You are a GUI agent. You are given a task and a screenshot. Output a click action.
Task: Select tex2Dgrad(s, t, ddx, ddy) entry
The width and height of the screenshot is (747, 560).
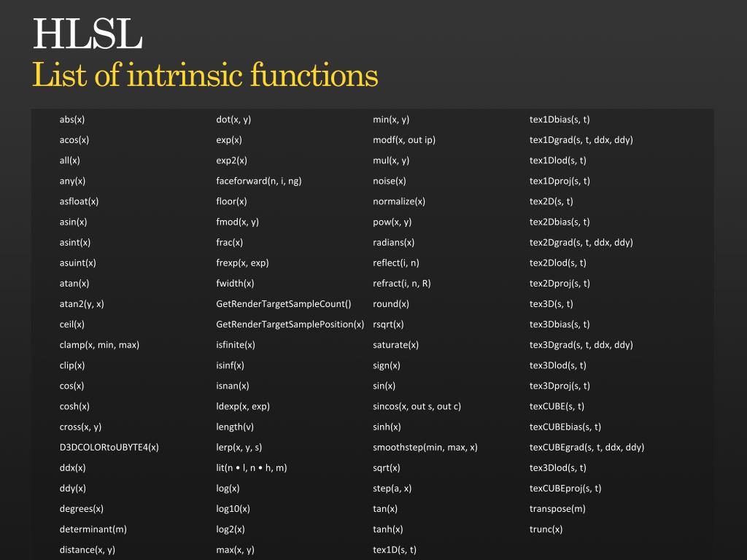[581, 242]
